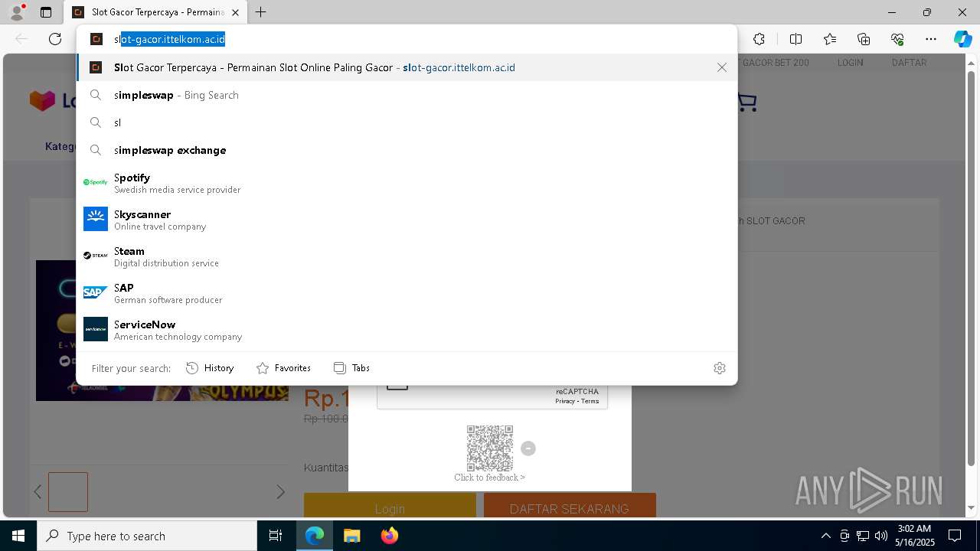Remove the slot-gacor suggestion with X
980x551 pixels.
[722, 67]
